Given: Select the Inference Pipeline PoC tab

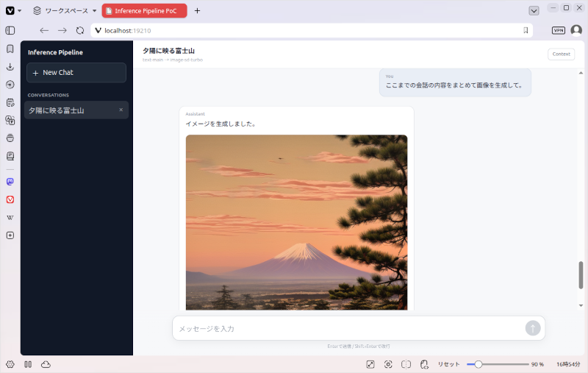Looking at the screenshot, I should [x=144, y=11].
